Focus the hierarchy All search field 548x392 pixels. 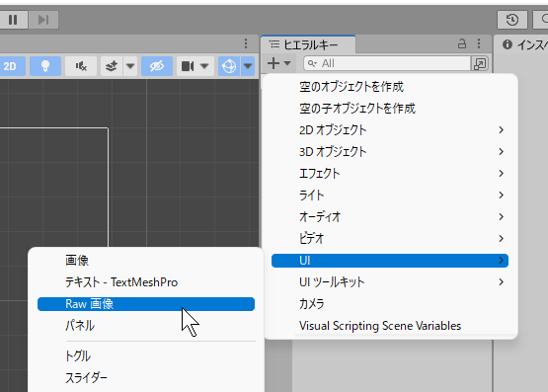(387, 63)
